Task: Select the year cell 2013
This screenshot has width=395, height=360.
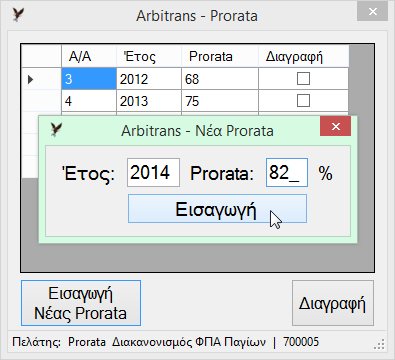Action: click(x=149, y=101)
